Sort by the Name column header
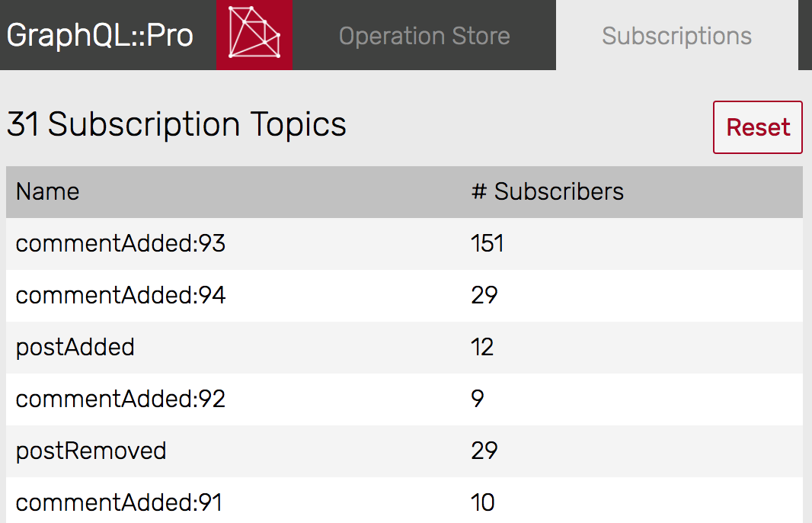 click(47, 192)
